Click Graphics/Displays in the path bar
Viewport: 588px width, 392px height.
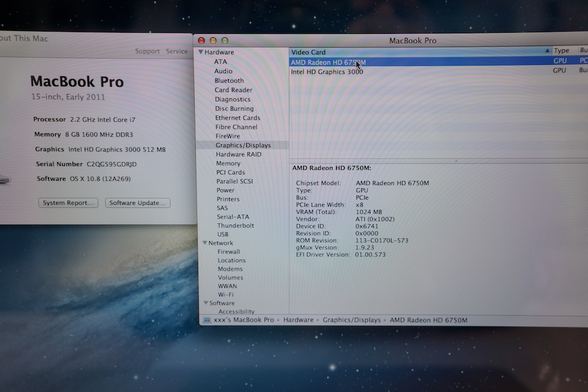[x=351, y=320]
